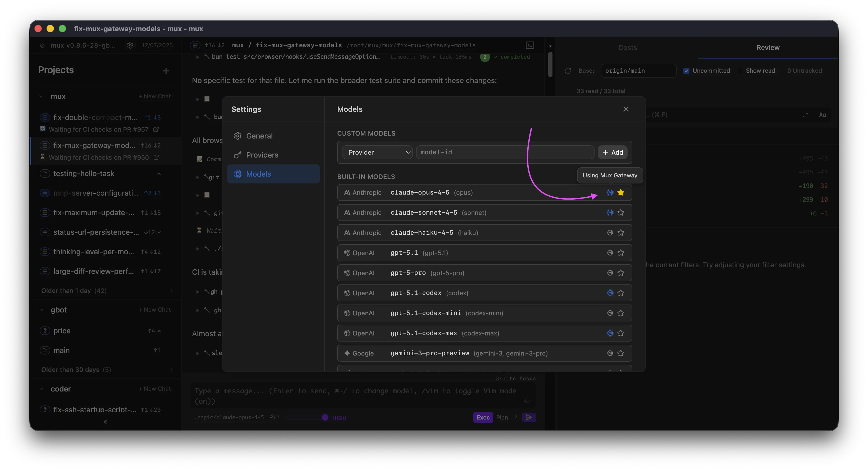Add a new project with plus icon

point(166,71)
